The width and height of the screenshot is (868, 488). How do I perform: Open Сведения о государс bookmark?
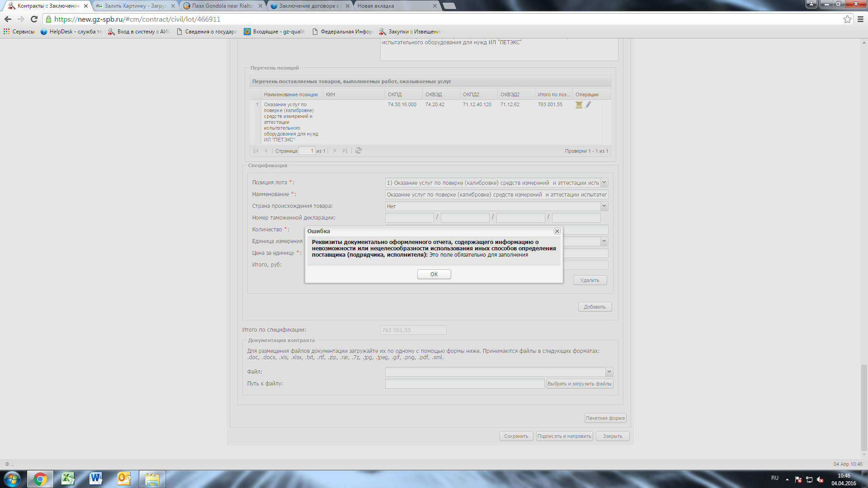tap(207, 32)
